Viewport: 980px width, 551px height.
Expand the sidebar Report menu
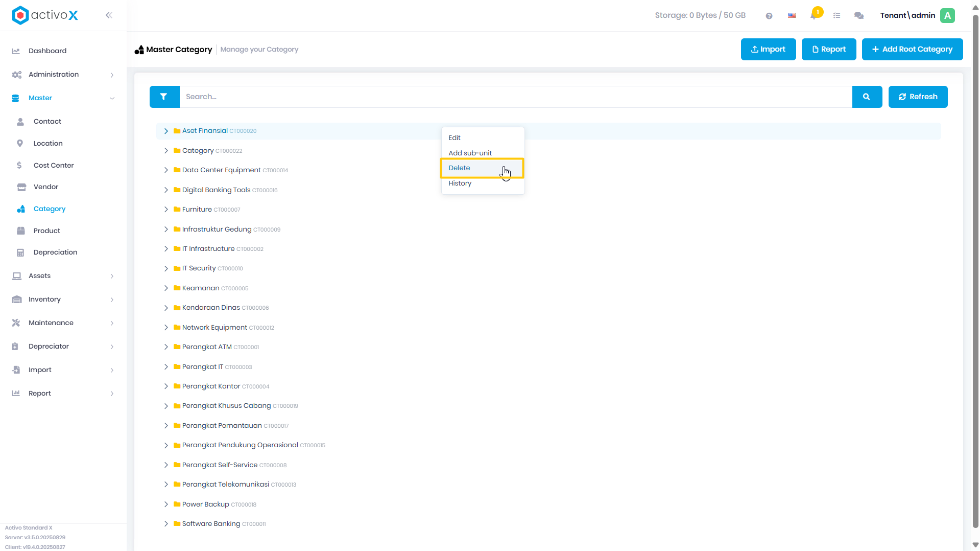tap(63, 394)
